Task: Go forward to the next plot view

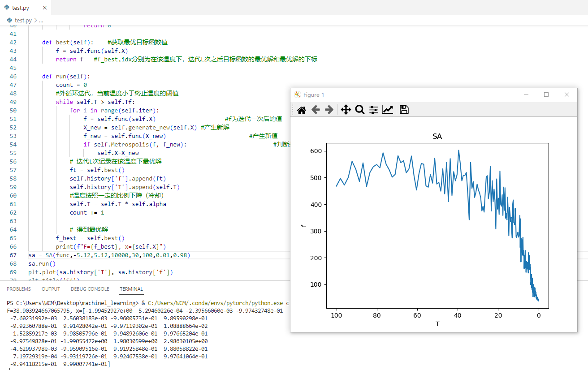Action: click(x=330, y=109)
